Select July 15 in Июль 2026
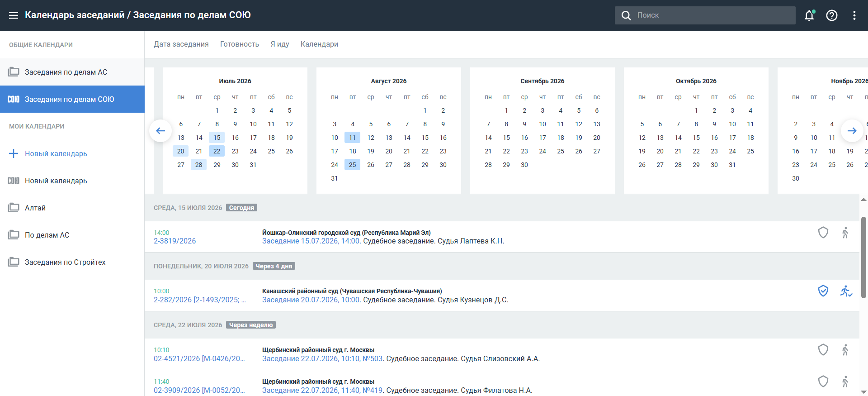This screenshot has width=868, height=396. [217, 138]
